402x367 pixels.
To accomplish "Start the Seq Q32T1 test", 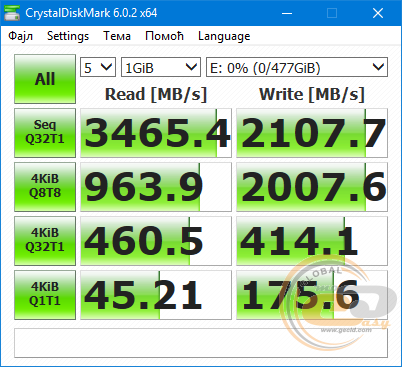I will pyautogui.click(x=45, y=133).
